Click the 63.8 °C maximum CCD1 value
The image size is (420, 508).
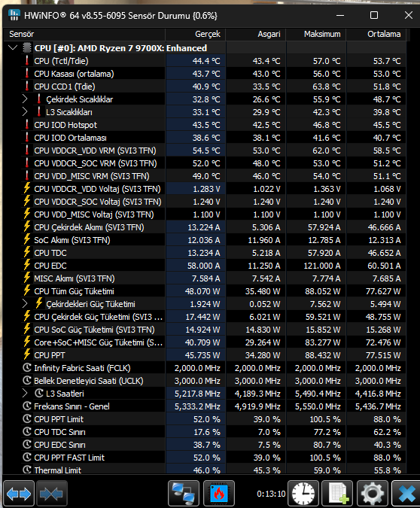(327, 87)
